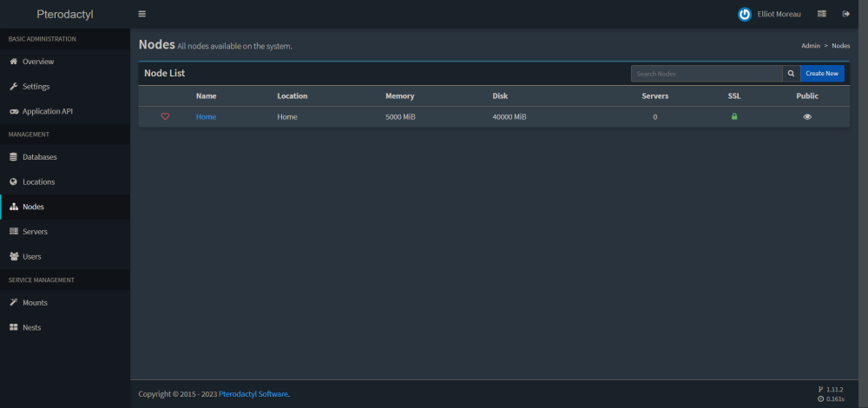Click the Home location cell

(x=287, y=117)
